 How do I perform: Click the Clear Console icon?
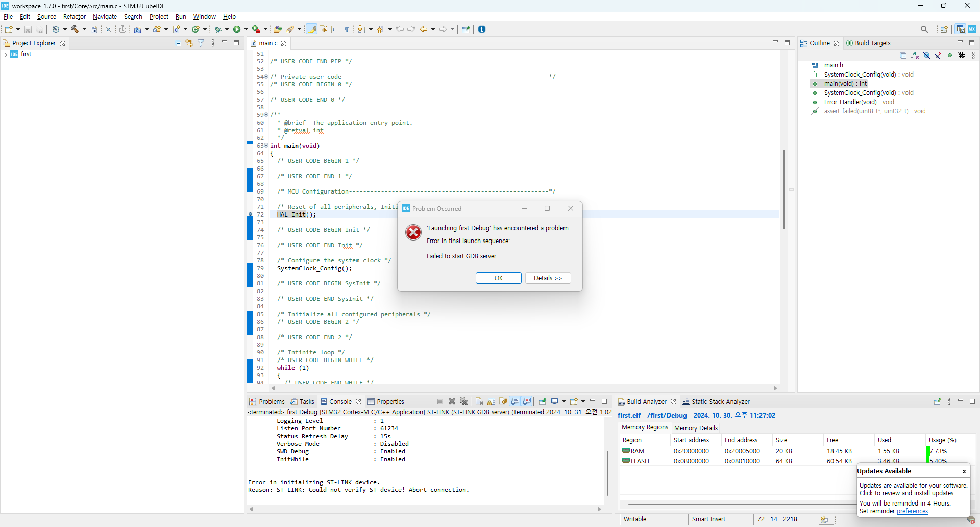coord(479,401)
